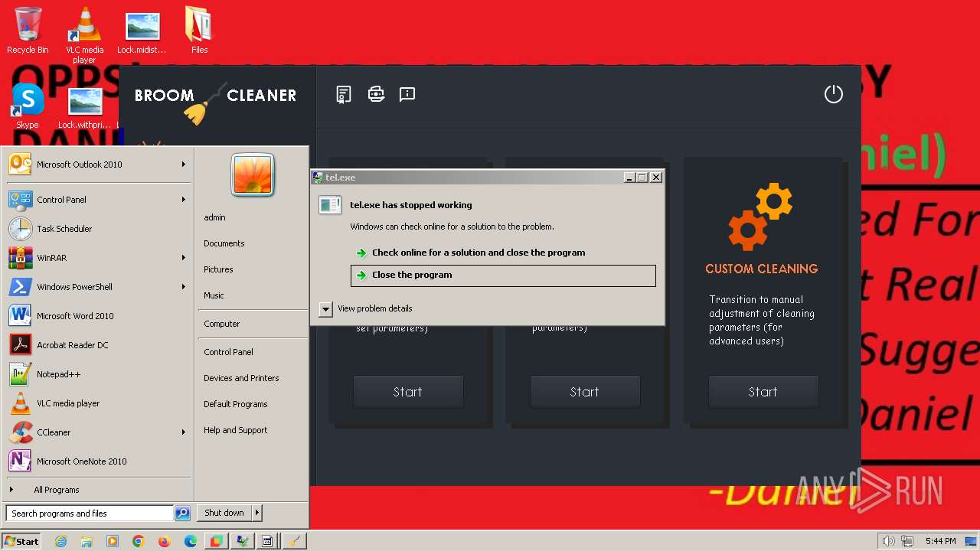980x551 pixels.
Task: Click the orange gears Custom Cleaning icon
Action: [x=760, y=217]
